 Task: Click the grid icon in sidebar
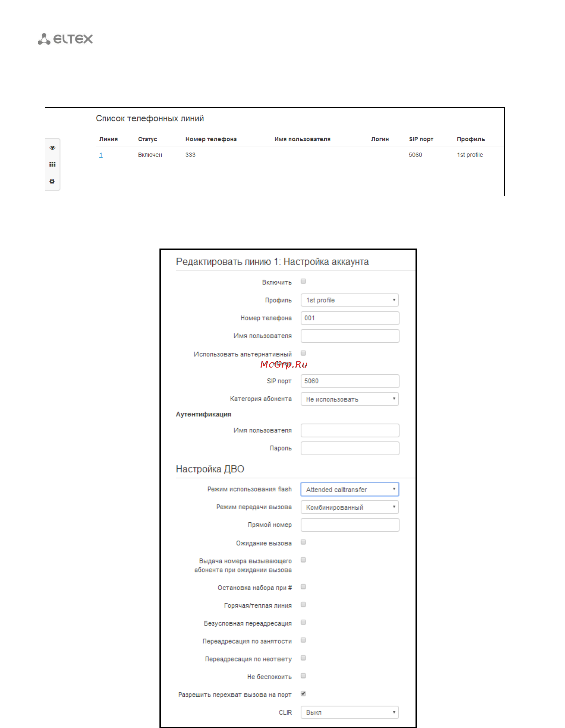[x=52, y=164]
